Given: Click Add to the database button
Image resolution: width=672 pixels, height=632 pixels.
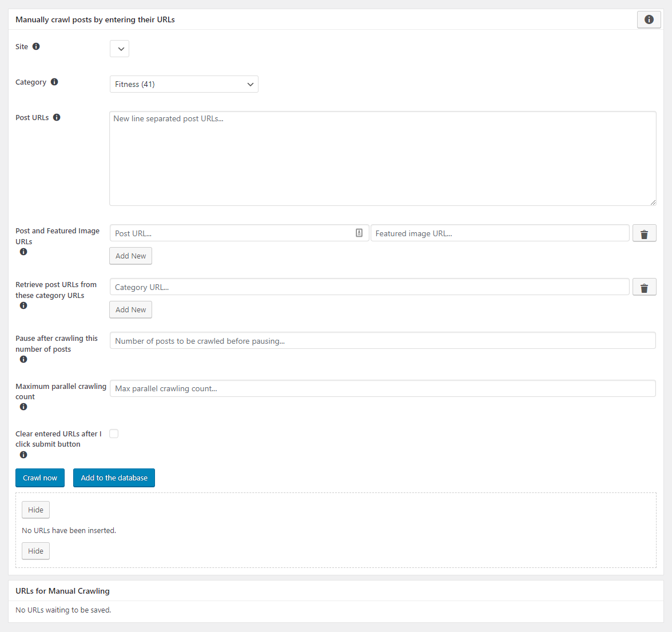Looking at the screenshot, I should click(114, 478).
